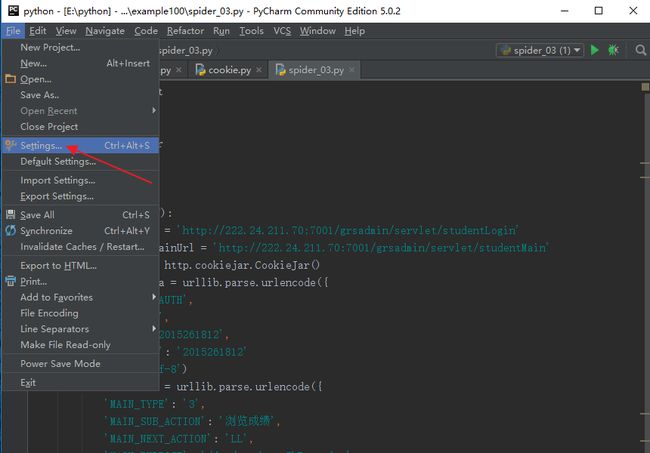
Task: Click the Settings wrench icon
Action: point(10,145)
